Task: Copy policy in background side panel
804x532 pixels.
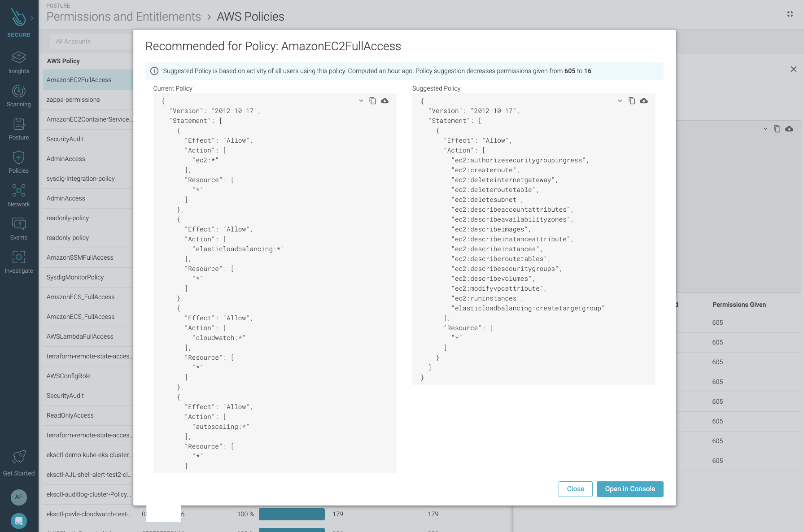Action: pos(777,129)
